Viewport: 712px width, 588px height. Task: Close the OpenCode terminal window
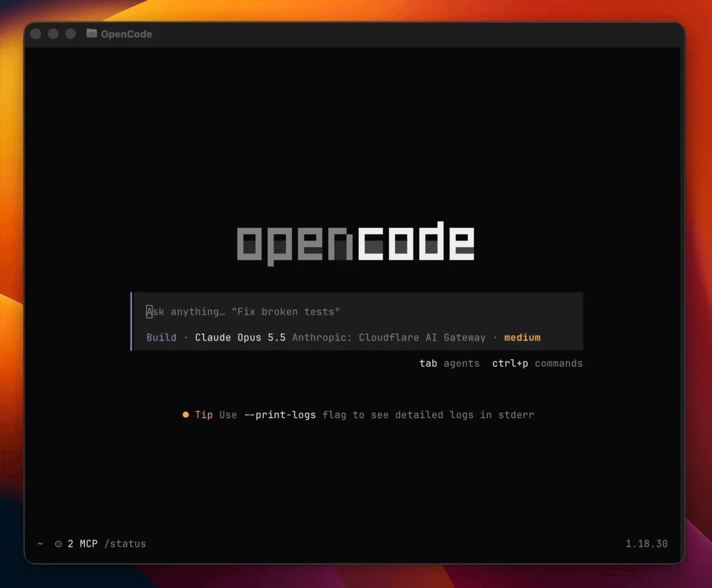(x=36, y=34)
